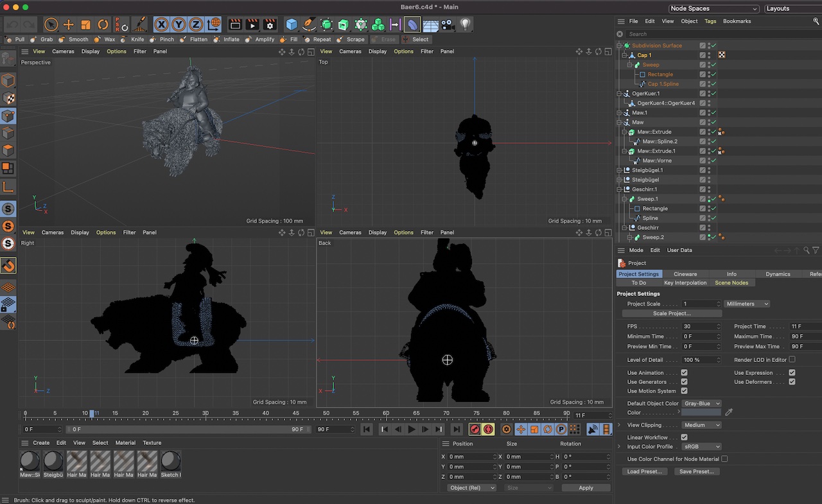Choose the Scale tool in the top toolbar
This screenshot has height=504, width=822.
(85, 24)
